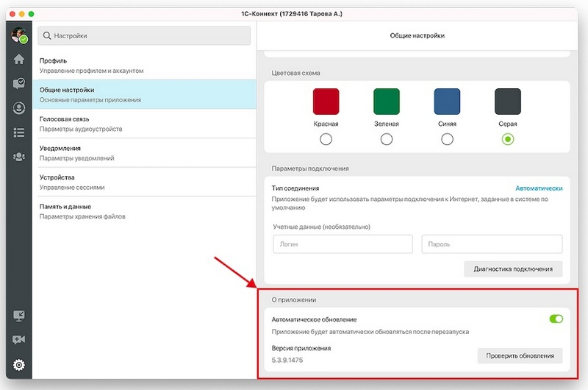Click the settings gear icon in sidebar
588x390 pixels.
(x=19, y=364)
